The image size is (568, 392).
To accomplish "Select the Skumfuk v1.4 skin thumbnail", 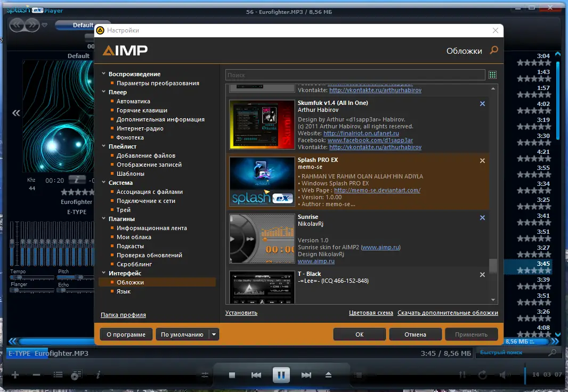I will pos(262,124).
